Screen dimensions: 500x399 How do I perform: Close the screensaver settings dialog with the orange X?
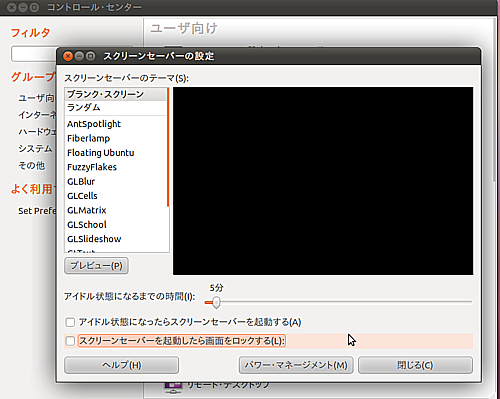(x=68, y=56)
